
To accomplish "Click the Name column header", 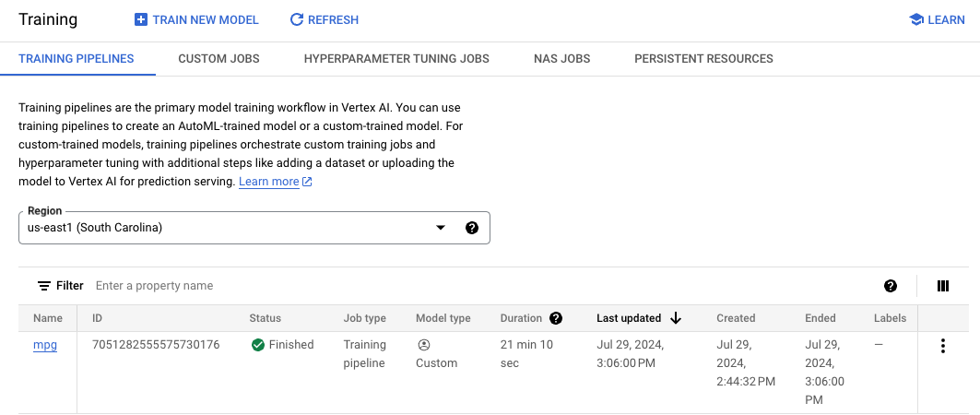I will 48,318.
